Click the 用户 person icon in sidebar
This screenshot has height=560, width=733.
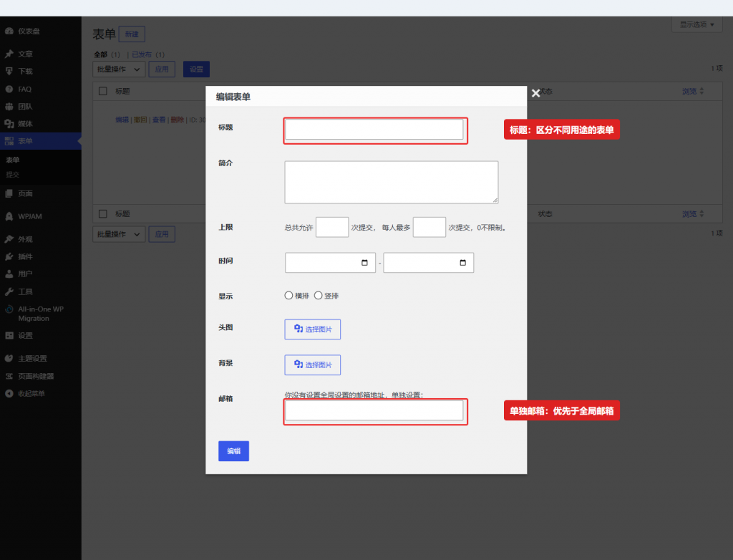click(9, 274)
